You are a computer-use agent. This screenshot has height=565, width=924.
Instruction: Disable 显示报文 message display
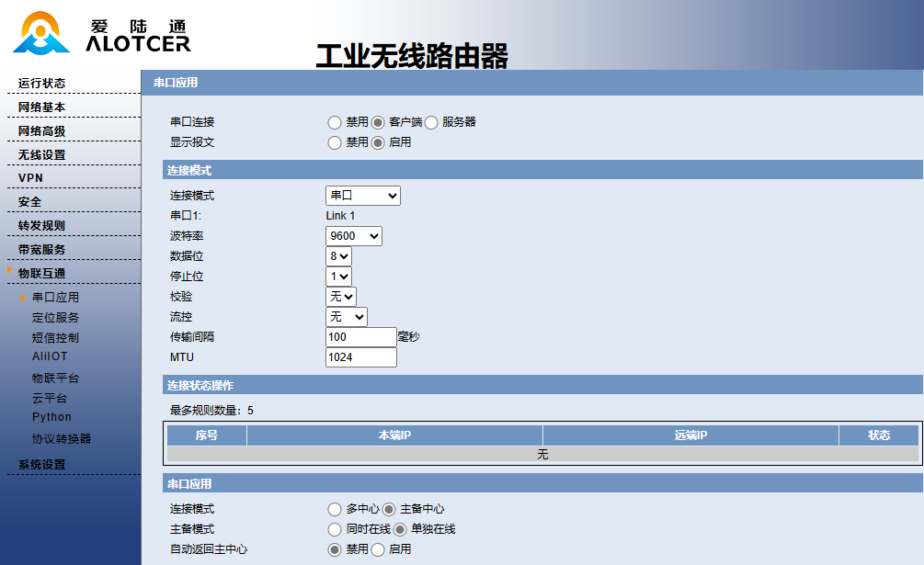click(335, 142)
